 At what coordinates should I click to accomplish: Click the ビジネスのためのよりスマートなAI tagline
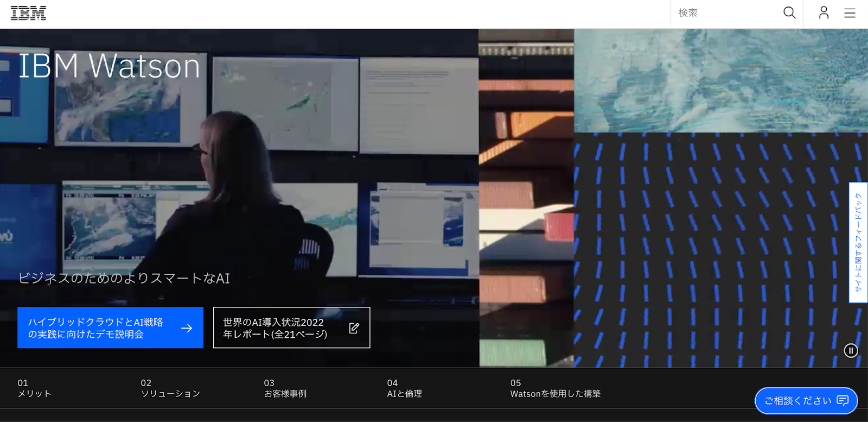point(124,278)
